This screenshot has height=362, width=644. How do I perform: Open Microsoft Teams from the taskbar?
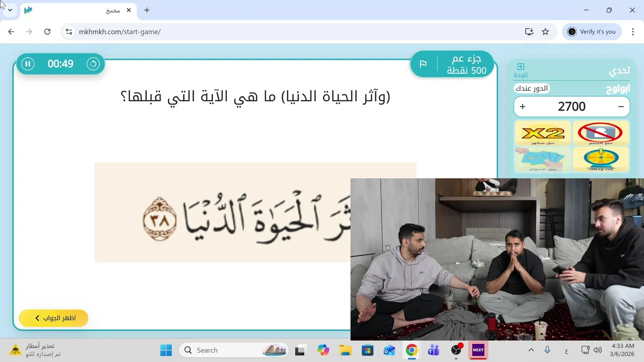tap(434, 350)
